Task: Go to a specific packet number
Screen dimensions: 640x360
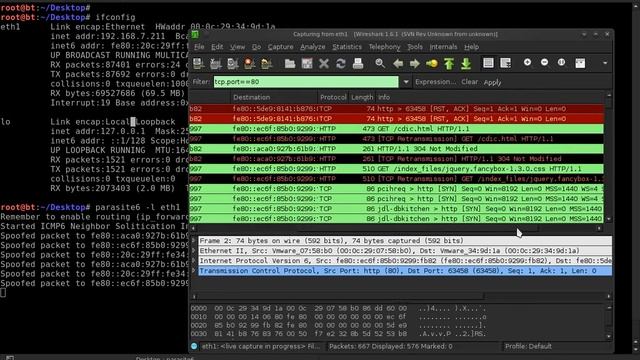Action: tap(432, 63)
